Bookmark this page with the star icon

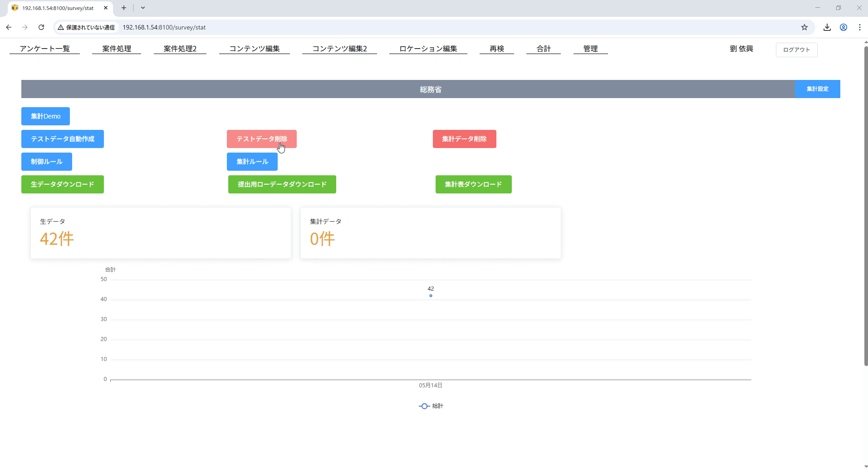tap(805, 27)
